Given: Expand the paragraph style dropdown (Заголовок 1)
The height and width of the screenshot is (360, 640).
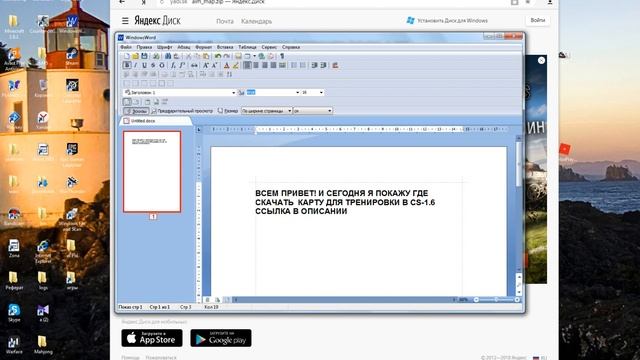Looking at the screenshot, I should [233, 93].
